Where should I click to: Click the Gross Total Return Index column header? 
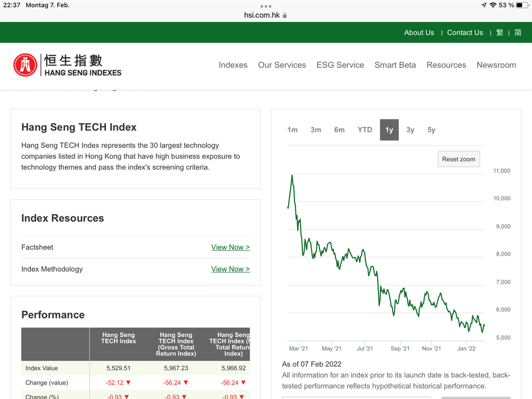tap(176, 344)
